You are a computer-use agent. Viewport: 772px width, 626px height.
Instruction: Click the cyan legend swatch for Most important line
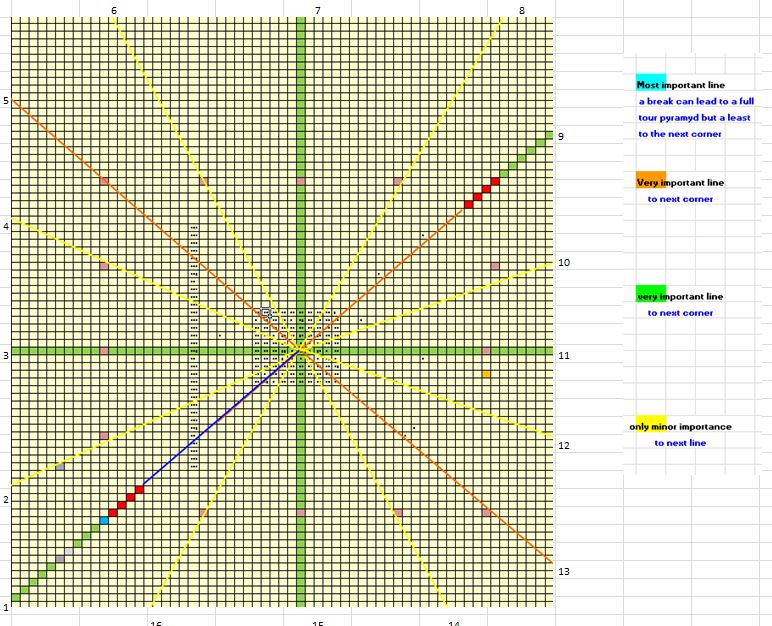(650, 81)
